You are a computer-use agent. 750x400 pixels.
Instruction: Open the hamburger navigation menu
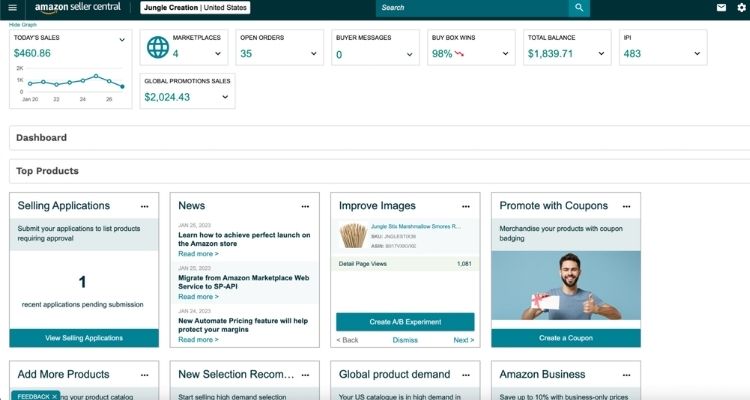pyautogui.click(x=13, y=8)
